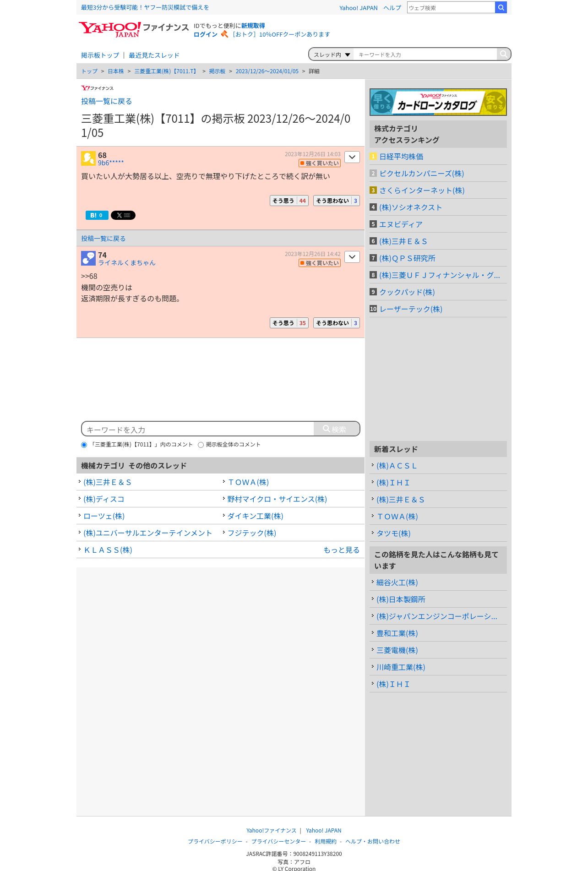The width and height of the screenshot is (588, 871).
Task: Focus the ウェブ検索 input field
Action: pos(451,7)
